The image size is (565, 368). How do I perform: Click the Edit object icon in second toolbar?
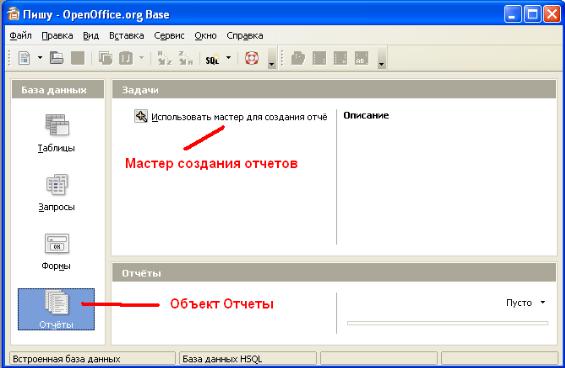pyautogui.click(x=319, y=58)
